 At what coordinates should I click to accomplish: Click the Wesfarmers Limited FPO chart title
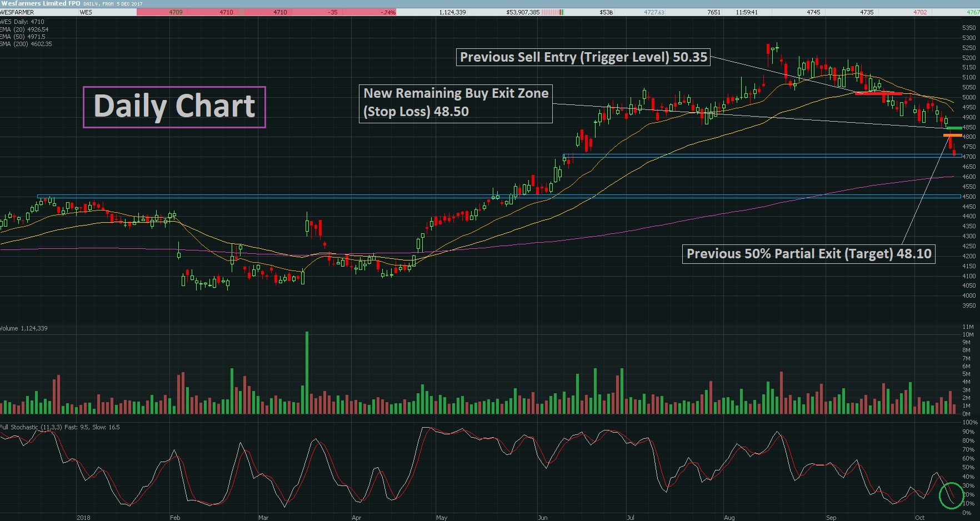pyautogui.click(x=40, y=3)
